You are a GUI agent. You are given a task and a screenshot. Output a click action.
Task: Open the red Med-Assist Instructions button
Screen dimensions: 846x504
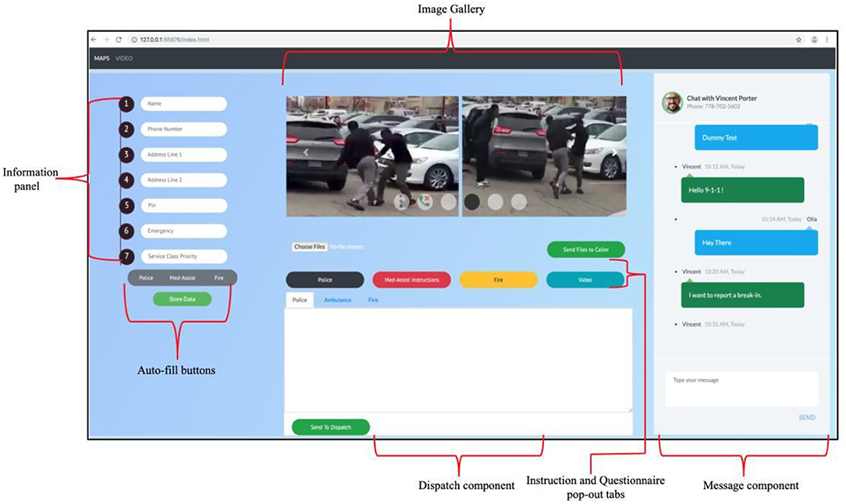click(411, 280)
